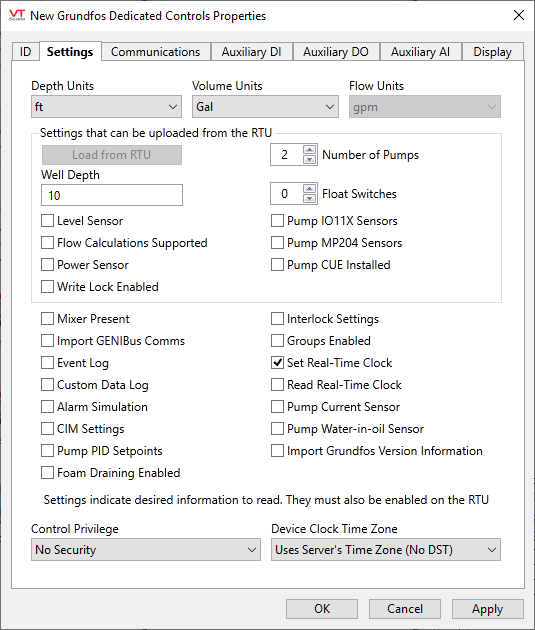
Task: Expand the Volume Units combo box
Action: coord(265,107)
